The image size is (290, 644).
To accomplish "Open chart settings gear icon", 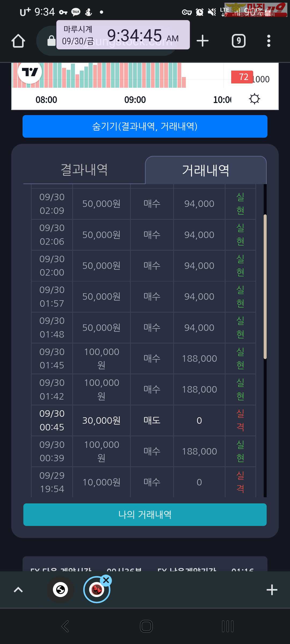I will coord(254,99).
